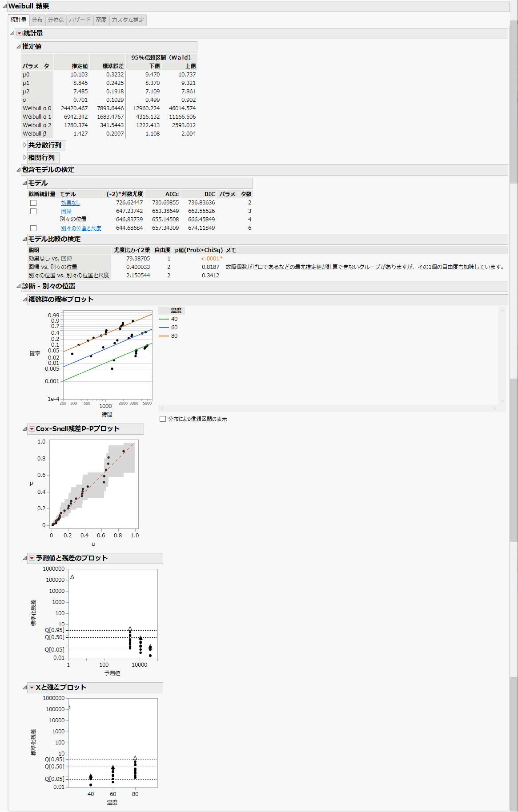The image size is (518, 812).
Task: Select 別々の位置 vs. 別々の位置と尺度 row
Action: pos(69,276)
